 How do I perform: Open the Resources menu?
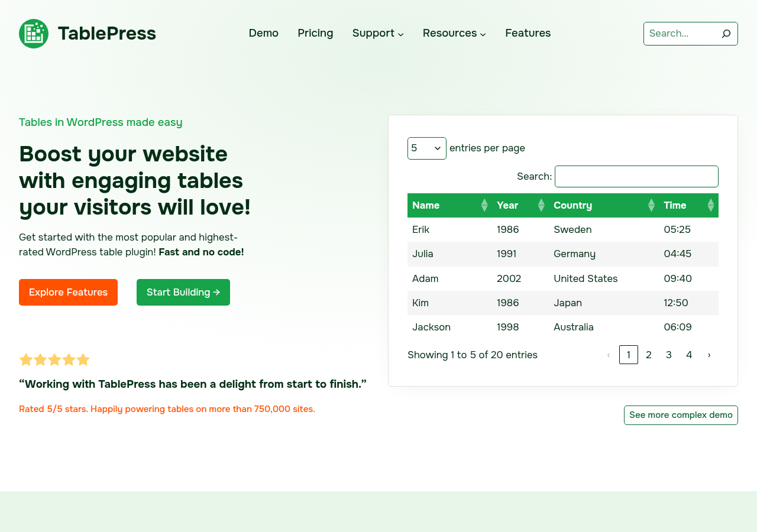(x=449, y=33)
